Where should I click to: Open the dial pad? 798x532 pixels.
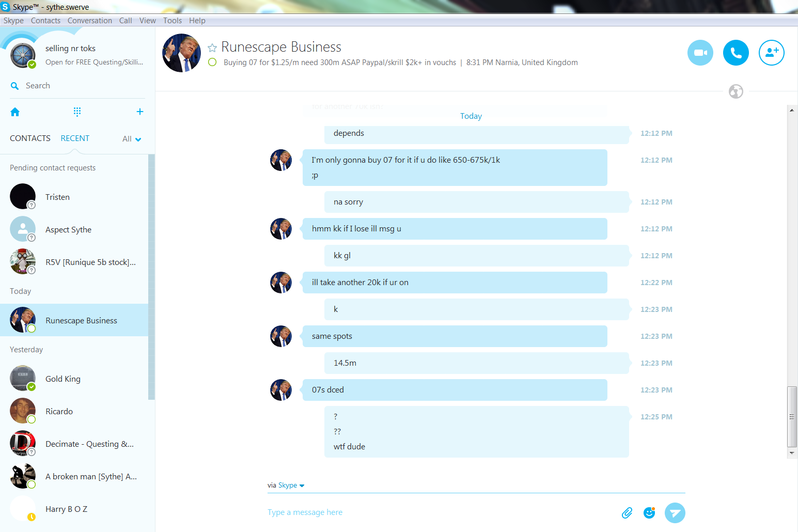click(x=77, y=112)
